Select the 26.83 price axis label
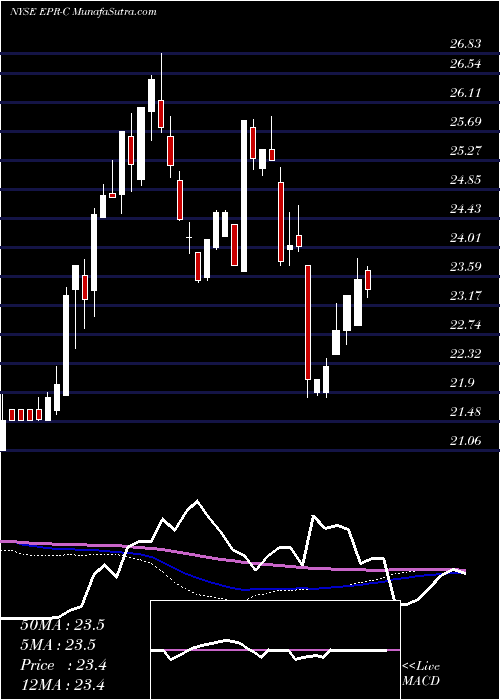 [x=466, y=44]
